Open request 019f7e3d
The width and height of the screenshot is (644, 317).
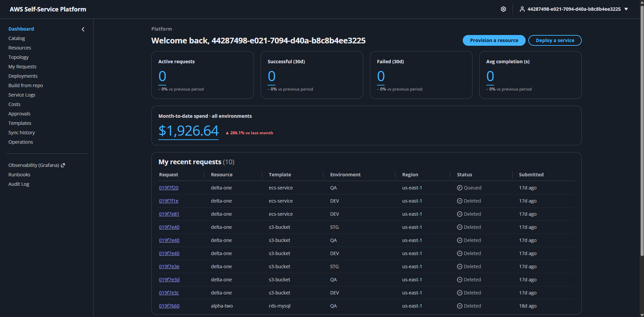[x=169, y=280]
